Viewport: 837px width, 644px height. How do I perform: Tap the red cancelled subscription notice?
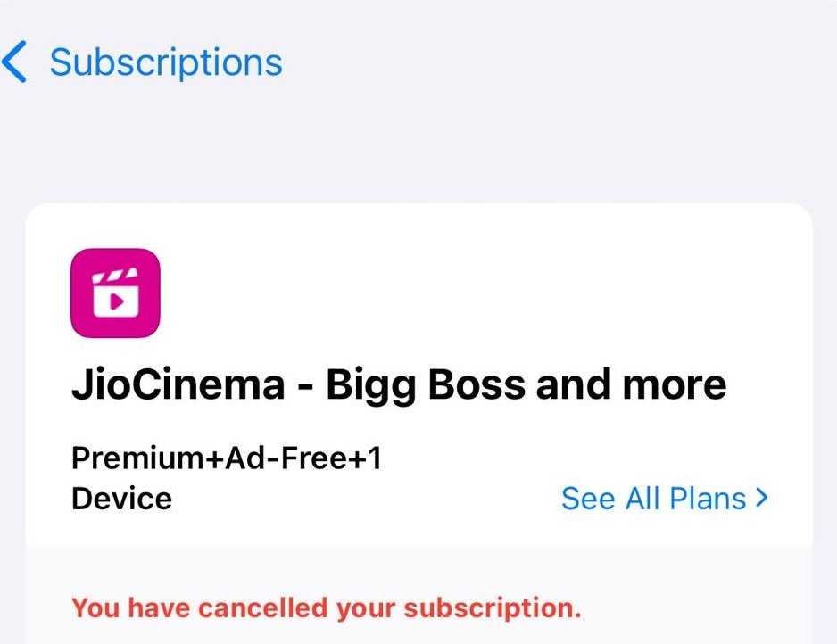click(x=327, y=609)
